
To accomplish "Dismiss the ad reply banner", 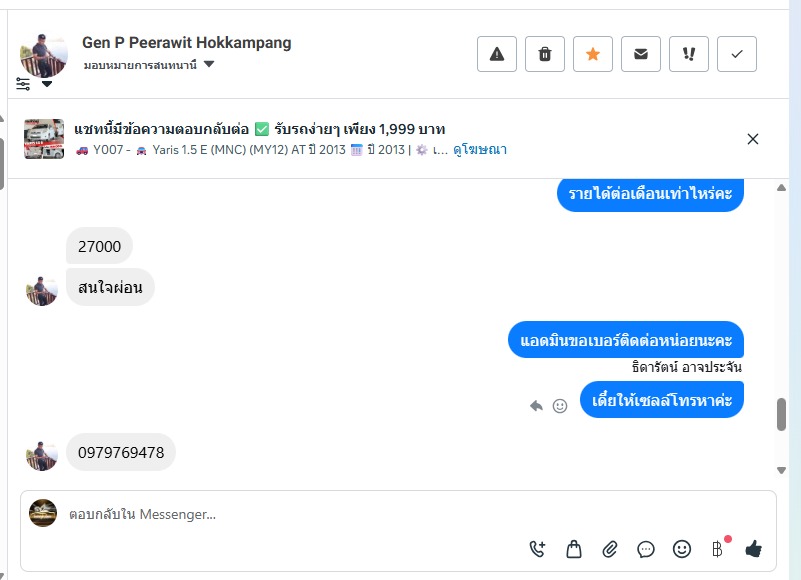I will click(753, 139).
